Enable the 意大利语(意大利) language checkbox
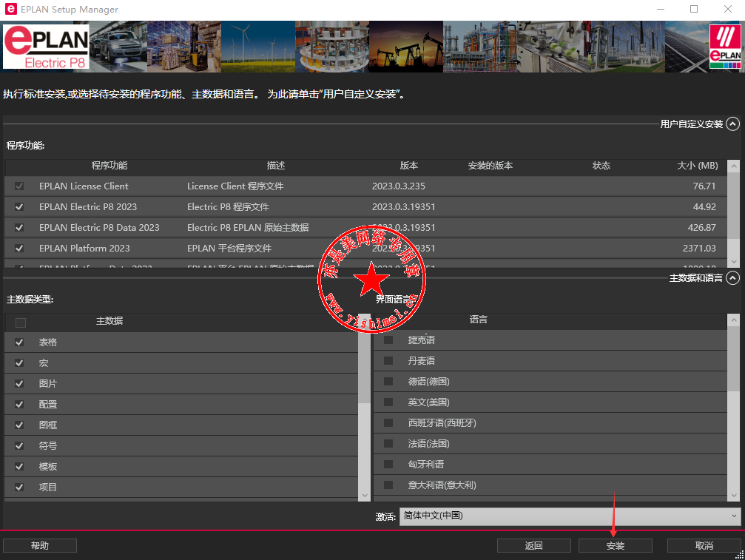The image size is (745, 560). point(388,485)
